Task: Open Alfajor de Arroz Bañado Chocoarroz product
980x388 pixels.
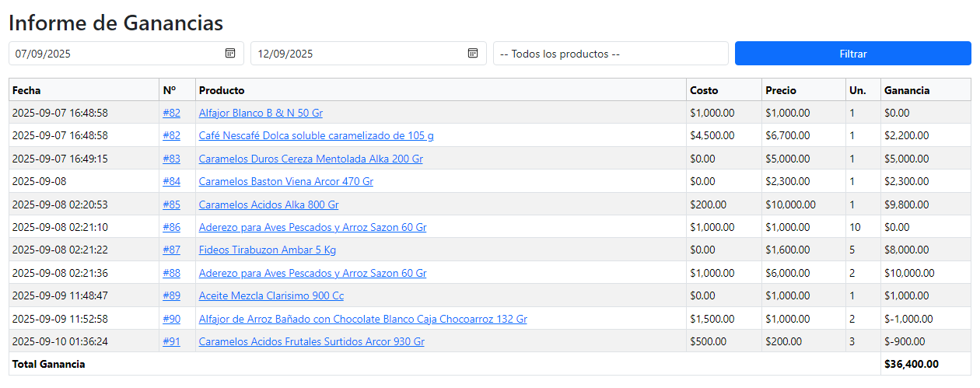Action: coord(362,319)
